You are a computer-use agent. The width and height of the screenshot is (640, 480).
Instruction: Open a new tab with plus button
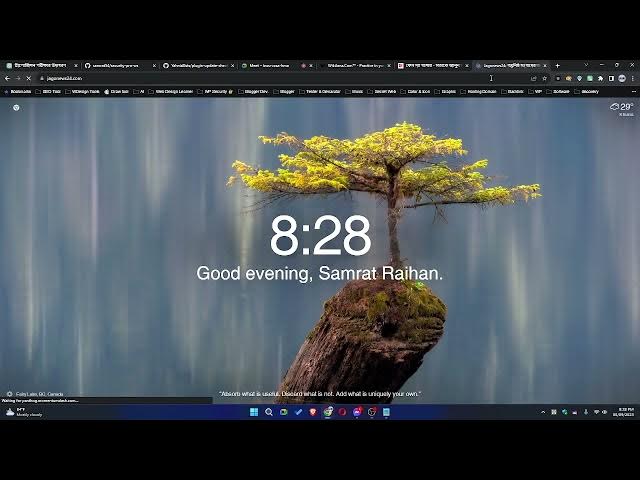coord(558,65)
